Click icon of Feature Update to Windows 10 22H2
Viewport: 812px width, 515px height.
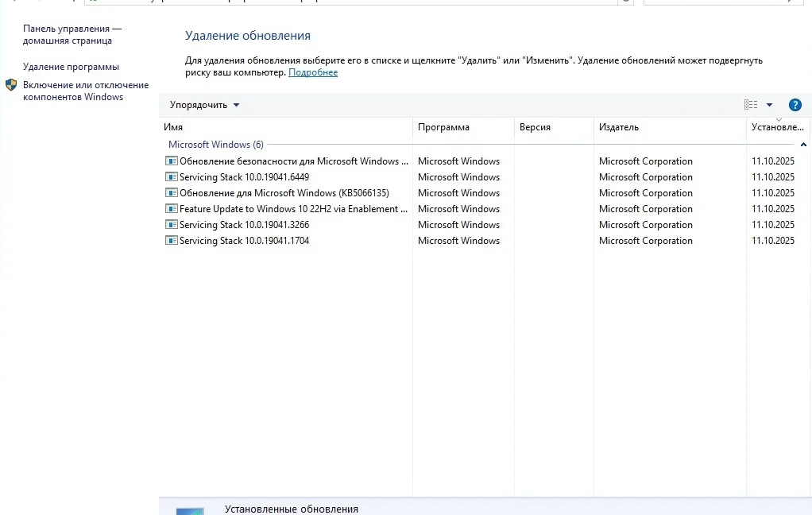point(171,209)
